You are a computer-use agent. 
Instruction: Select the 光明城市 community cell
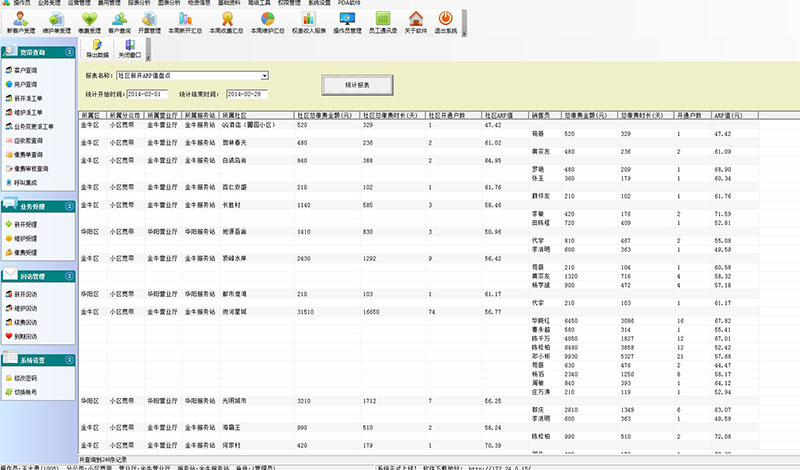[x=235, y=401]
